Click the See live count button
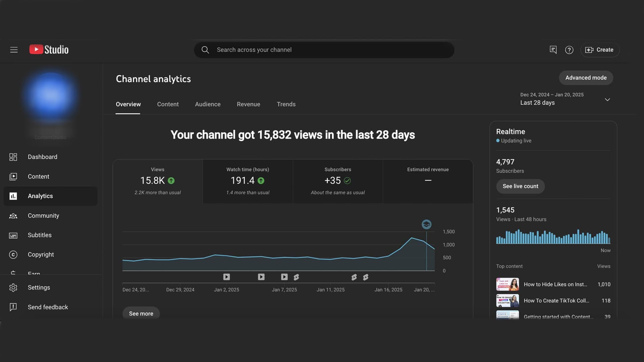 520,186
